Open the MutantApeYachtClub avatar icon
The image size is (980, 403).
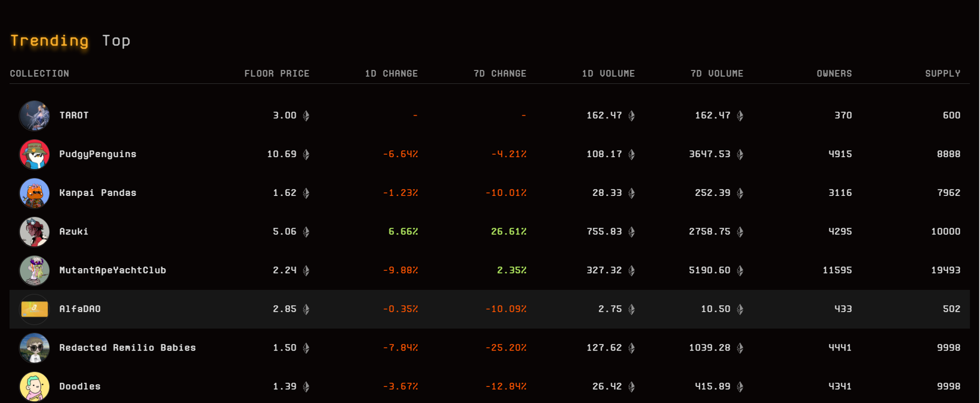tap(34, 270)
